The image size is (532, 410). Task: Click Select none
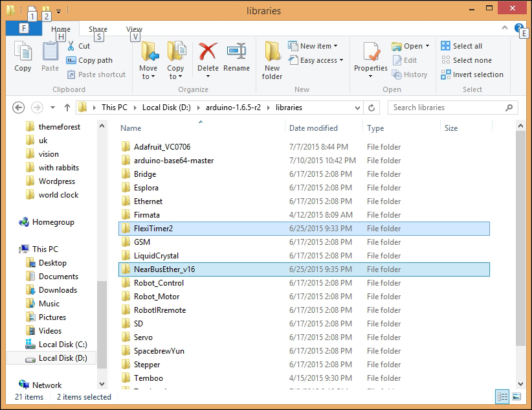467,60
